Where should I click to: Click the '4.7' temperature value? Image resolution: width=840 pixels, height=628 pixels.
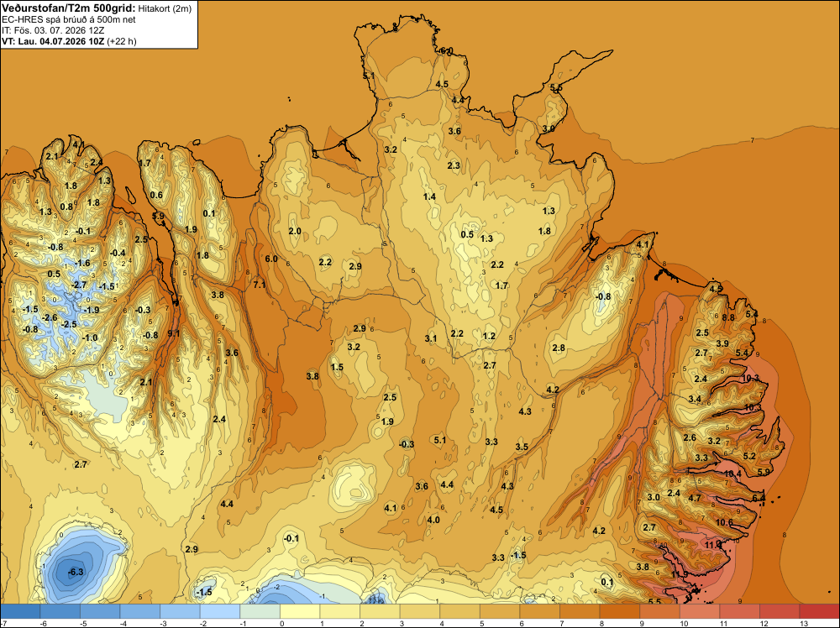pyautogui.click(x=695, y=498)
